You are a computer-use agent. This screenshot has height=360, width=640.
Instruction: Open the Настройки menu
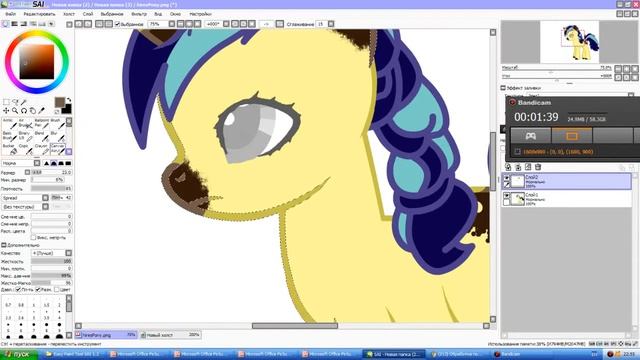(200, 14)
